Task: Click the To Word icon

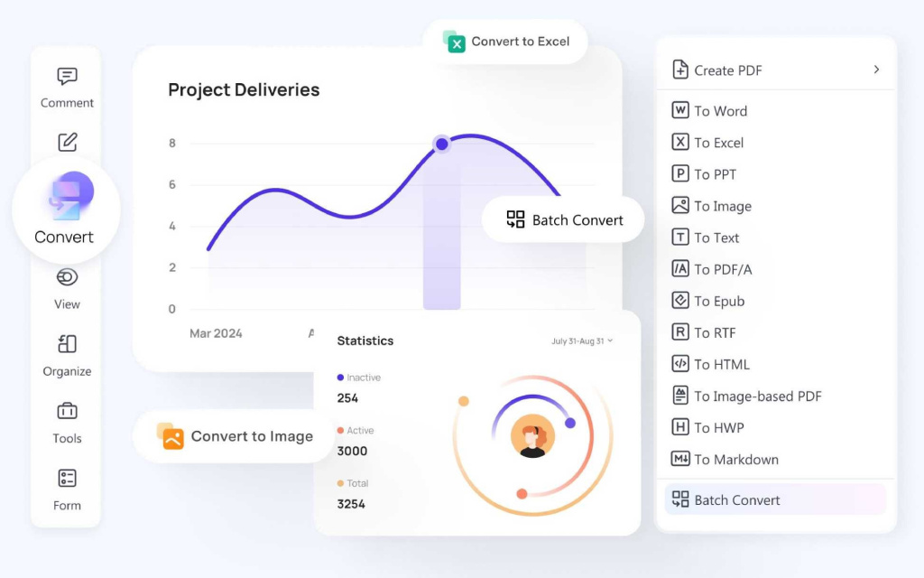Action: tap(680, 110)
